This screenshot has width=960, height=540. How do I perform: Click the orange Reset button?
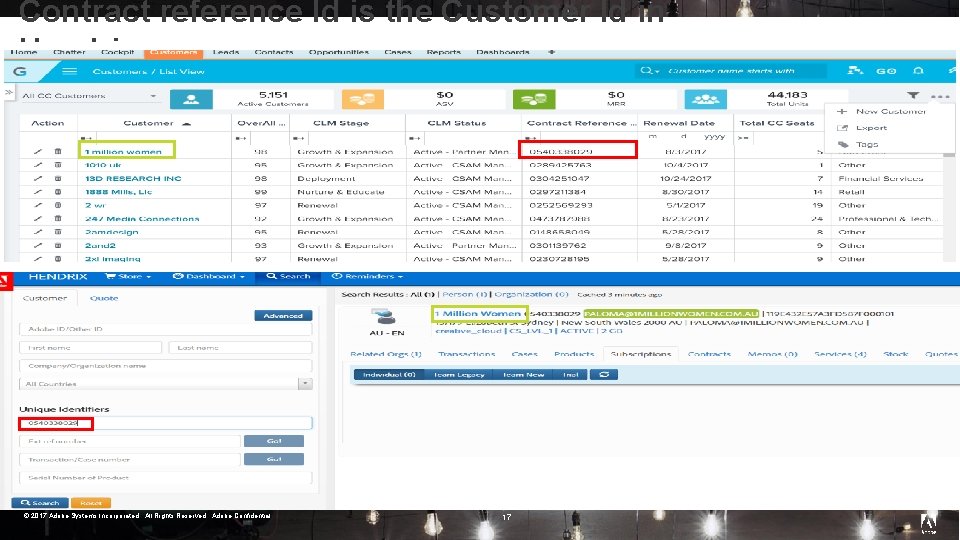coord(91,503)
